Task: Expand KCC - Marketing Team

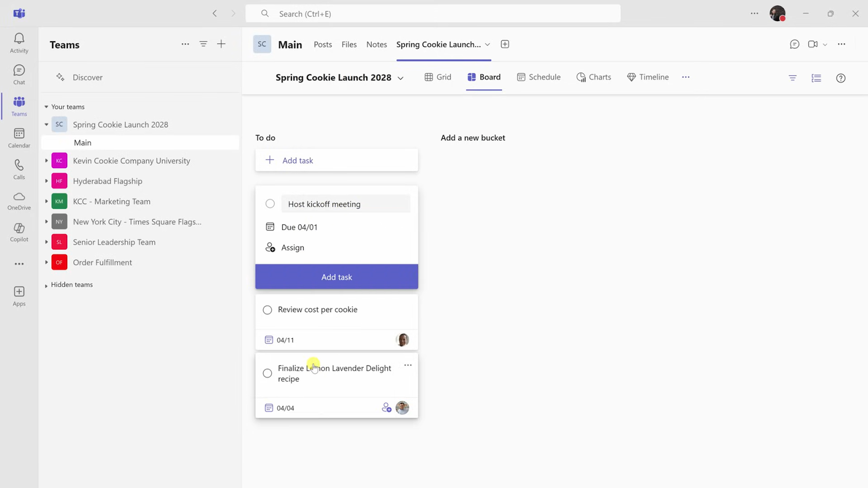Action: click(46, 202)
